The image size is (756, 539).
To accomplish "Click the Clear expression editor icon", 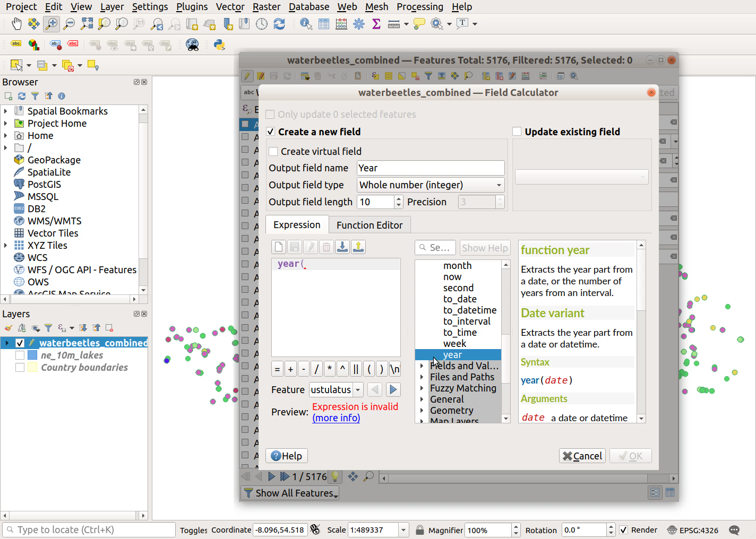I will [x=279, y=247].
